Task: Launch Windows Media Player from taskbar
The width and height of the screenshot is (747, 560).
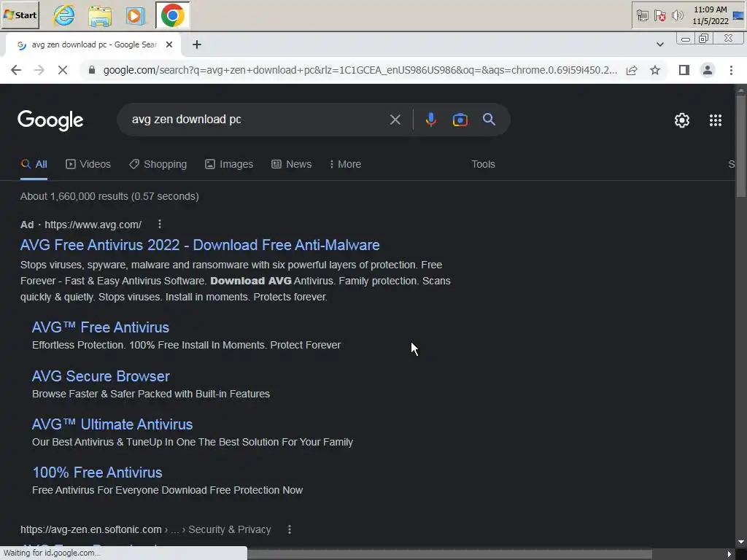Action: coord(135,15)
